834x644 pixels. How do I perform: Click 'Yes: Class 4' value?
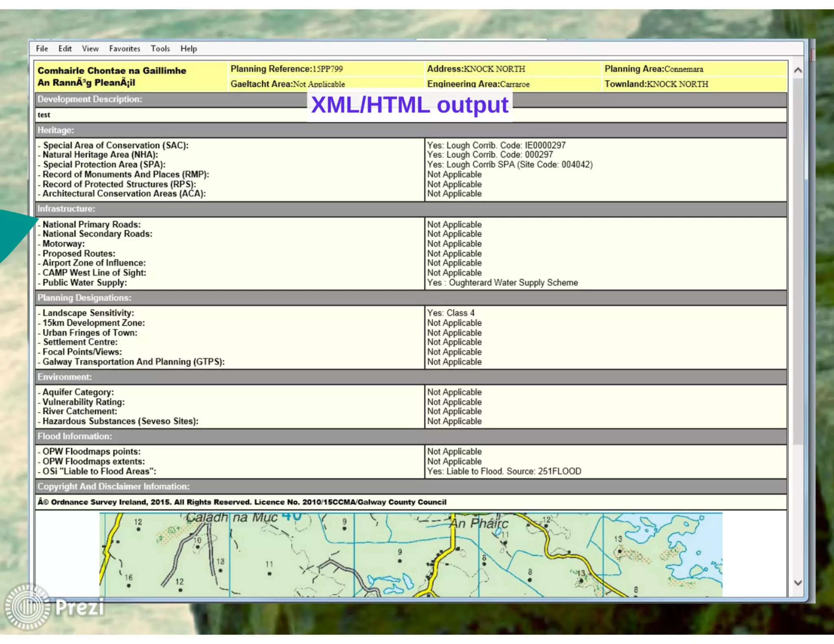coord(451,313)
